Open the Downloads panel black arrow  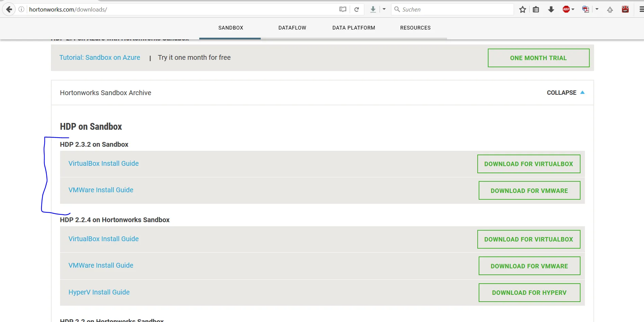pos(551,10)
